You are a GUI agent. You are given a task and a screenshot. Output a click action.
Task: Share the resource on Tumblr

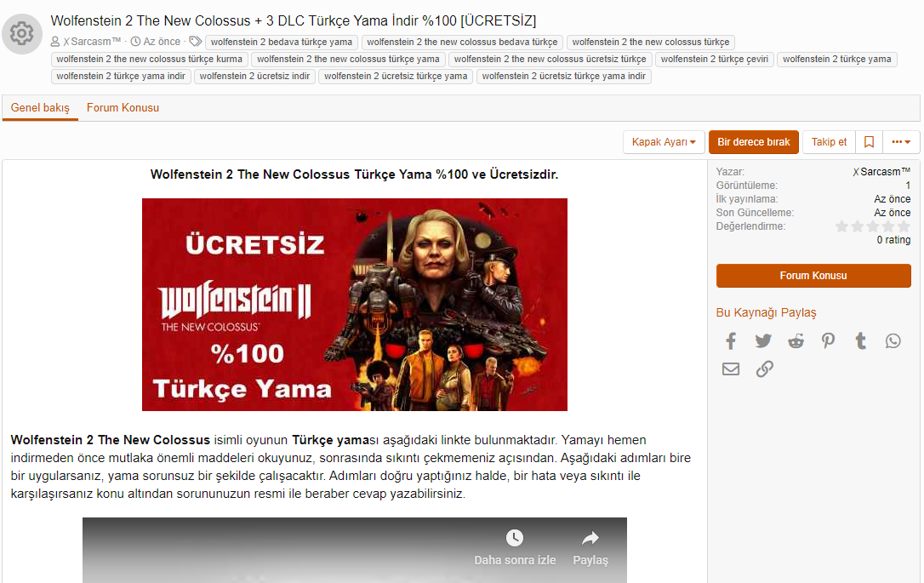click(x=861, y=340)
